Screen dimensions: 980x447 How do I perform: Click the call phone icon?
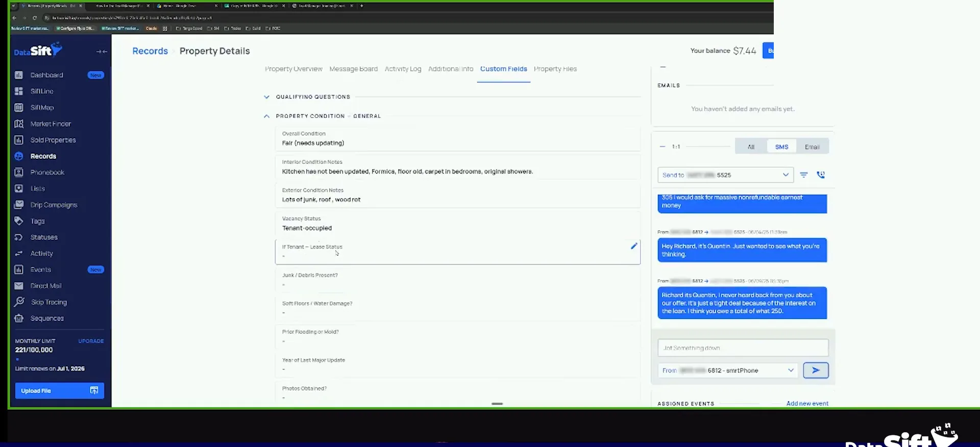coord(821,175)
